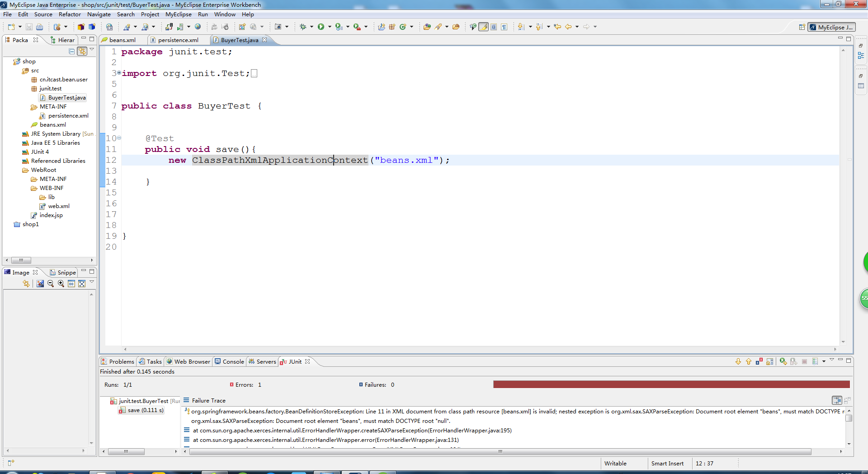868x474 pixels.
Task: Click the Back navigation arrow
Action: coord(568,27)
